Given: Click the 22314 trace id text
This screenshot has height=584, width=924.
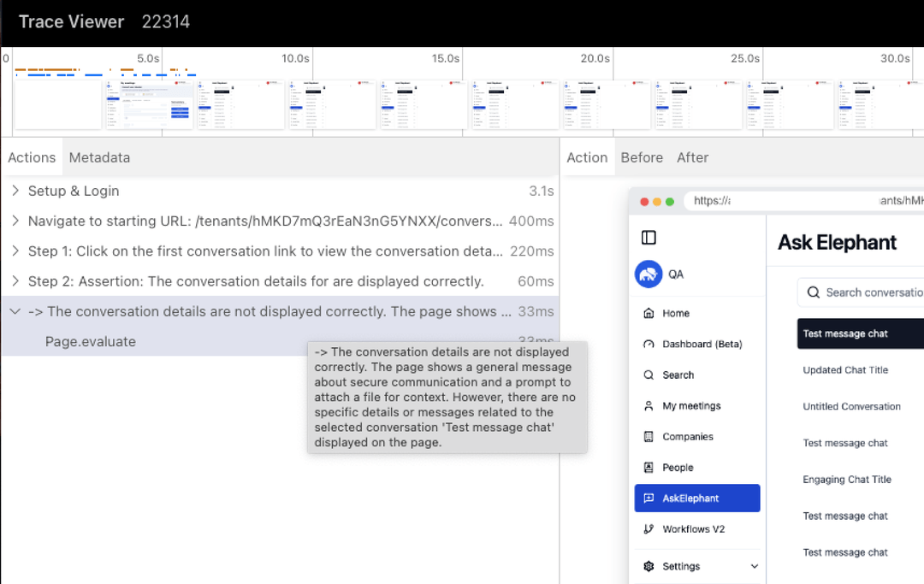Looking at the screenshot, I should (x=166, y=21).
